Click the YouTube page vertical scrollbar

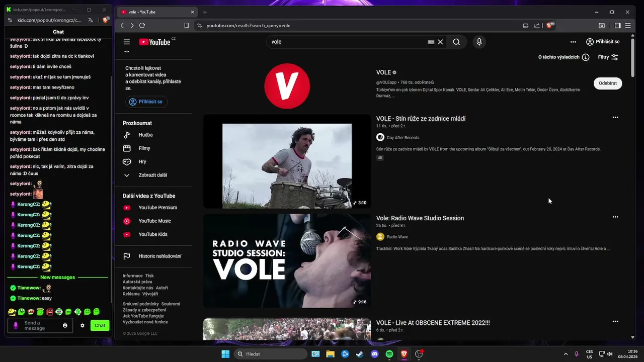click(x=633, y=57)
